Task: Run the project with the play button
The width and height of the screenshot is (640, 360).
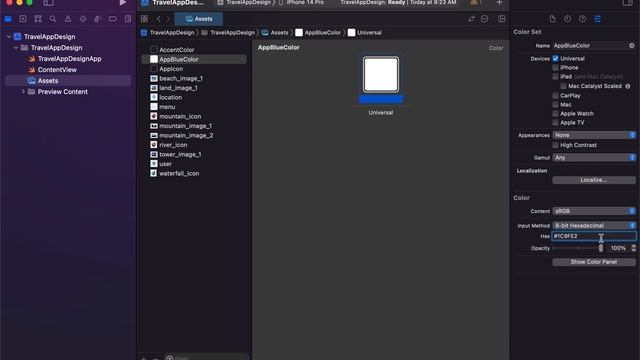Action: point(123,3)
